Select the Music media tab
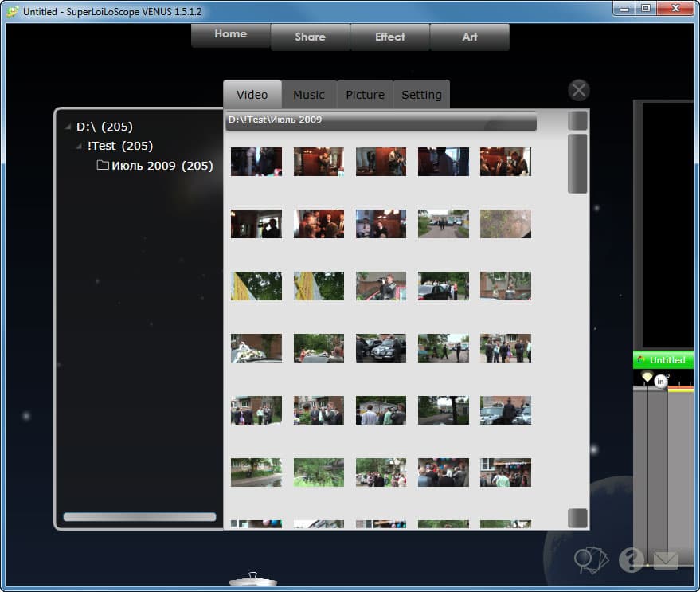700x592 pixels. [309, 94]
